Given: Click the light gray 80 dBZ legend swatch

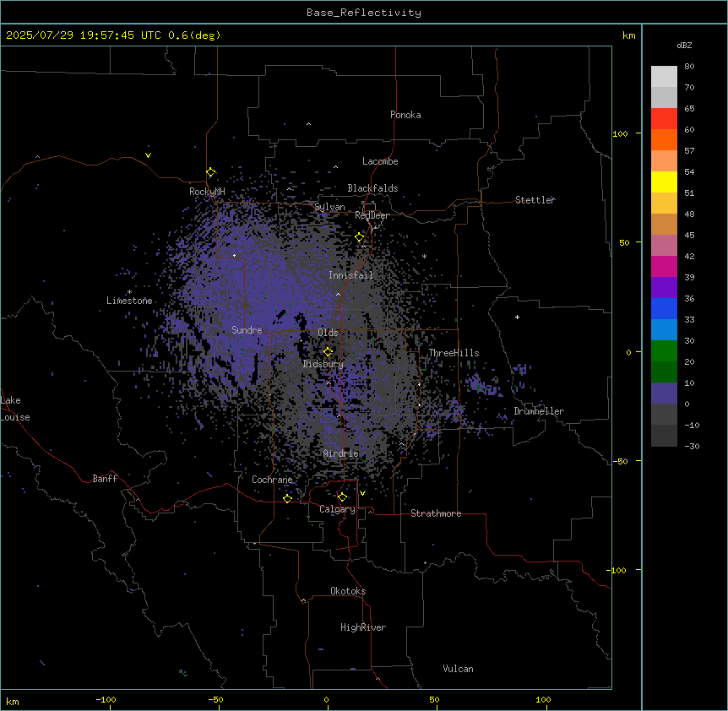Looking at the screenshot, I should tap(664, 76).
